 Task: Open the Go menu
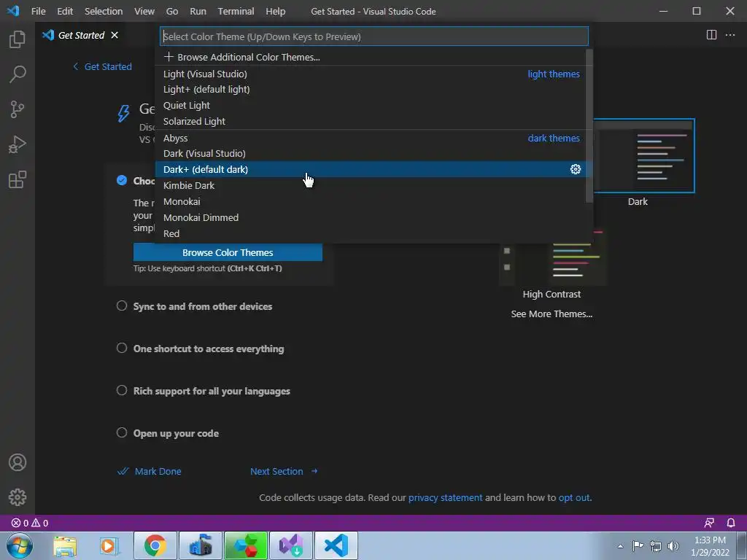coord(172,11)
